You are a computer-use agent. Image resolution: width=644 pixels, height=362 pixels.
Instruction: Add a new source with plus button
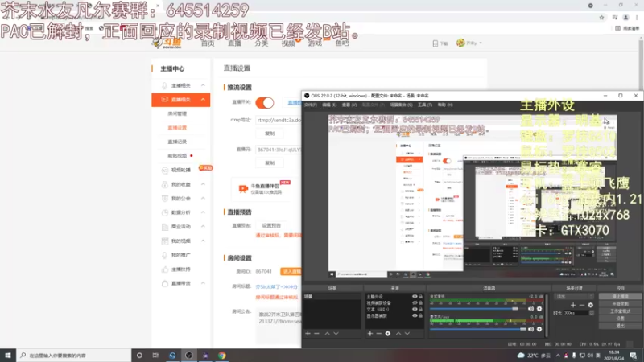[370, 334]
